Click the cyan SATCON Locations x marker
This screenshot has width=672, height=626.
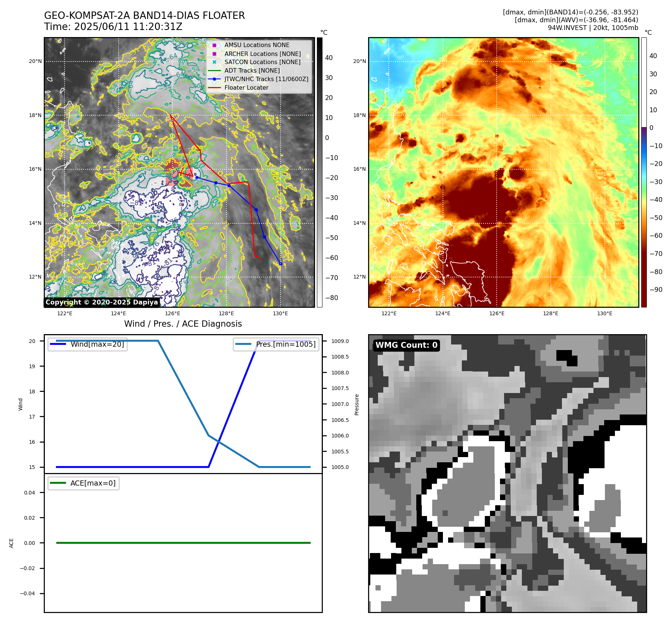214,62
